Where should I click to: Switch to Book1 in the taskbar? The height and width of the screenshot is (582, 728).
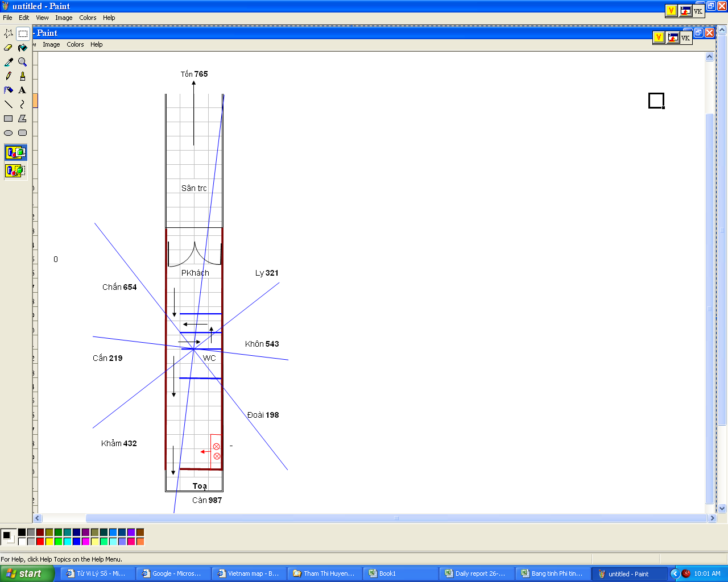pyautogui.click(x=400, y=573)
